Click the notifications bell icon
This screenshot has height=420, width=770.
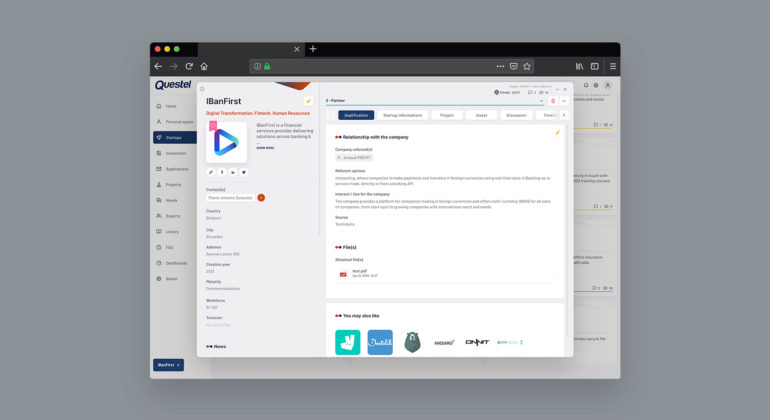[585, 85]
